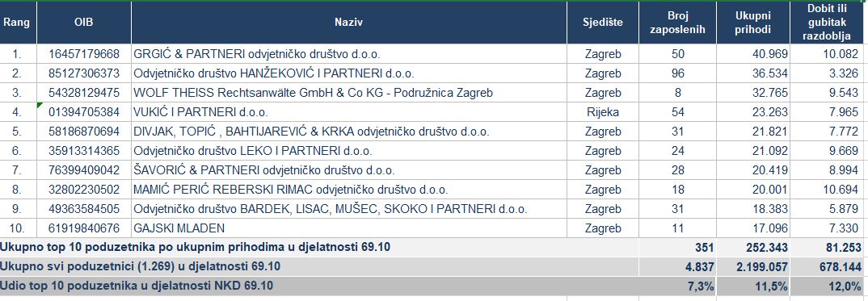Click total revenue 252.343 cell
This screenshot has height=301, width=868.
[x=753, y=248]
